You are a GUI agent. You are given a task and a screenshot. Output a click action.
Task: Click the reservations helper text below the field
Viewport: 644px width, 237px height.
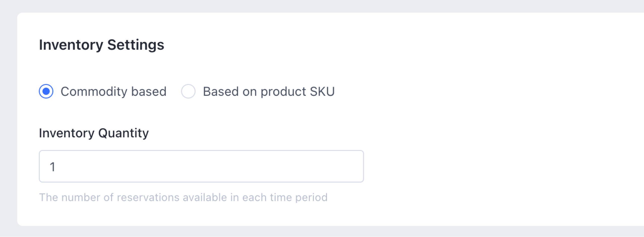pos(183,197)
